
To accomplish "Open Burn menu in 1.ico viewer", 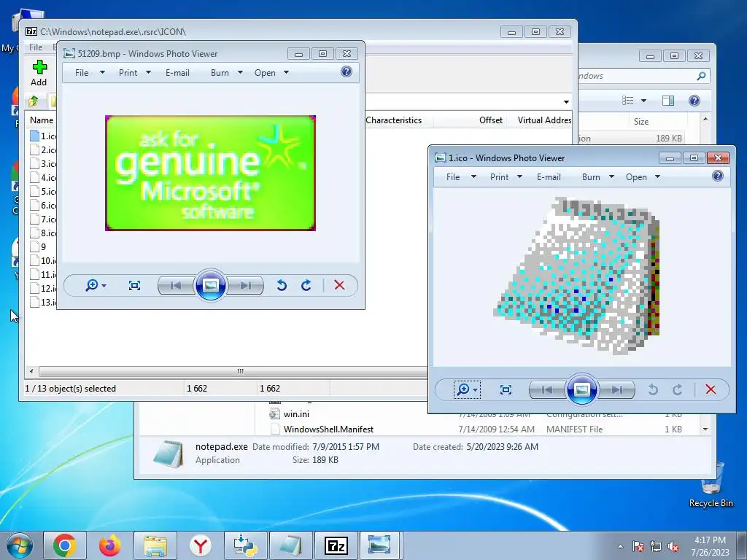I will click(x=597, y=177).
